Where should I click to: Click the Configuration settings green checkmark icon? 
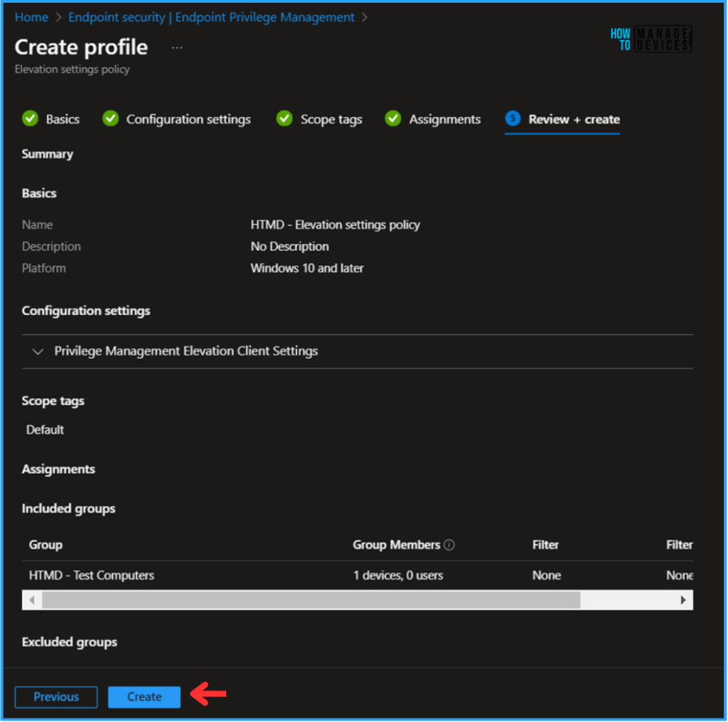point(110,119)
